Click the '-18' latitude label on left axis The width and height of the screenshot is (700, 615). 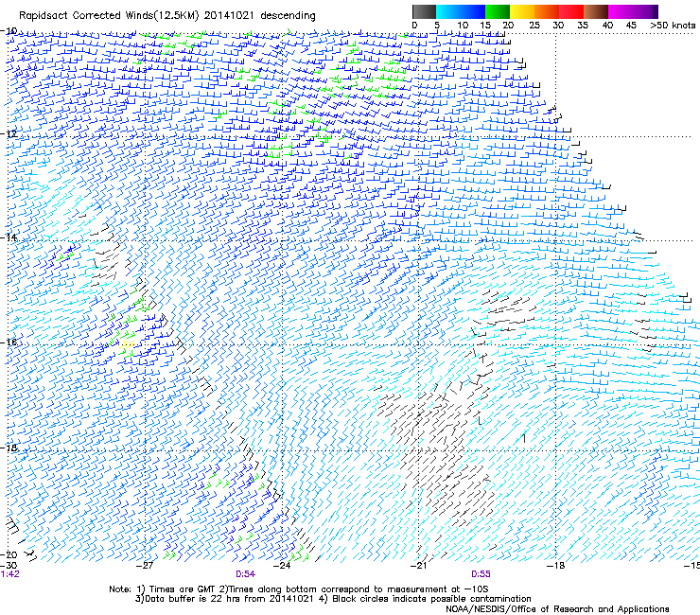click(x=9, y=448)
